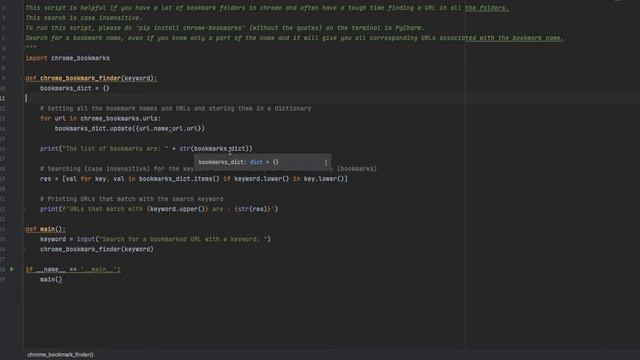640x360 pixels.
Task: Click the comment 'Printing URLs that match with the search keyword'
Action: tap(131, 199)
